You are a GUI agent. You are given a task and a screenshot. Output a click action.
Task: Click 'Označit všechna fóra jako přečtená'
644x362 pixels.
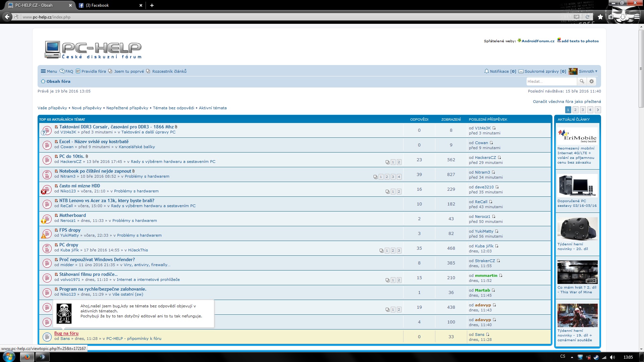pyautogui.click(x=567, y=101)
